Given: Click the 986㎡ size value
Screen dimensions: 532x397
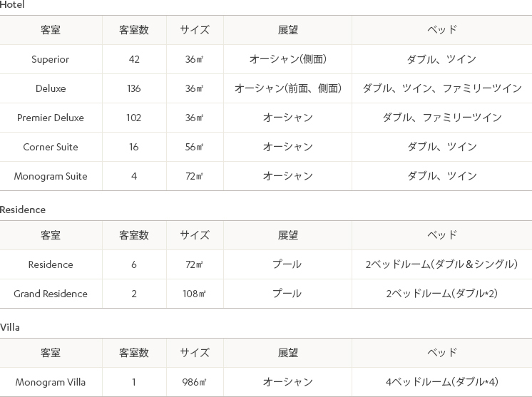Looking at the screenshot, I should [x=194, y=382].
